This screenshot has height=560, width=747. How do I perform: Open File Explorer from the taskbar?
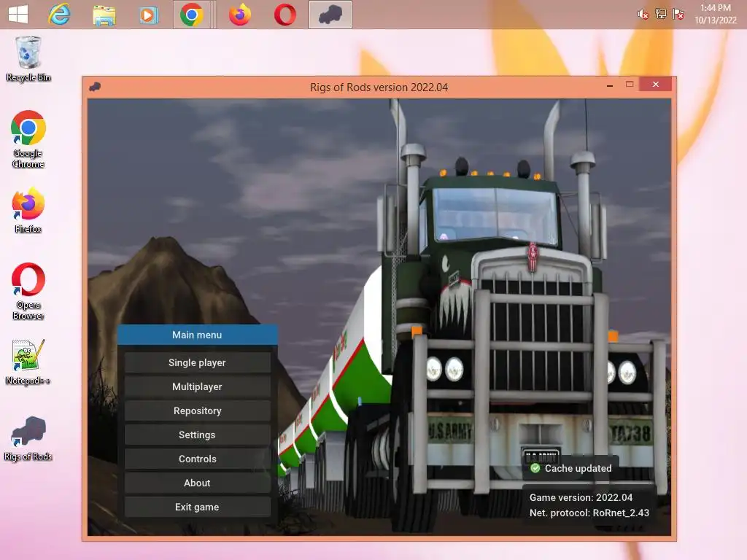click(x=104, y=15)
